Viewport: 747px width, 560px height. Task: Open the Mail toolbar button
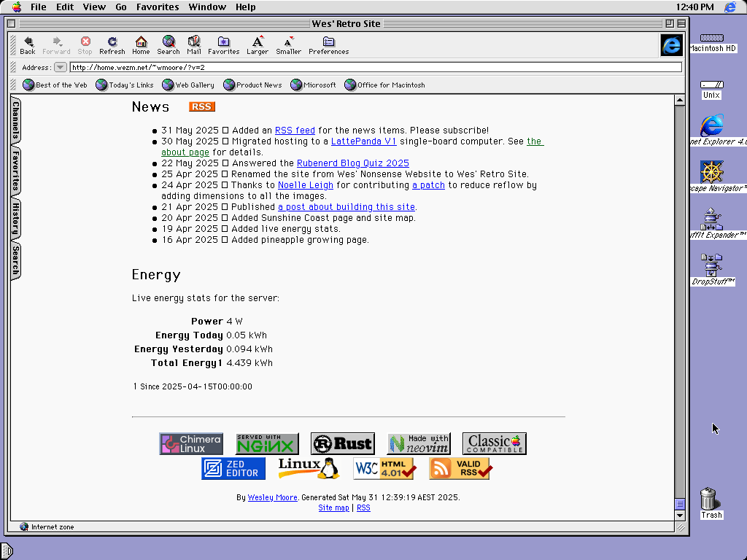point(194,46)
